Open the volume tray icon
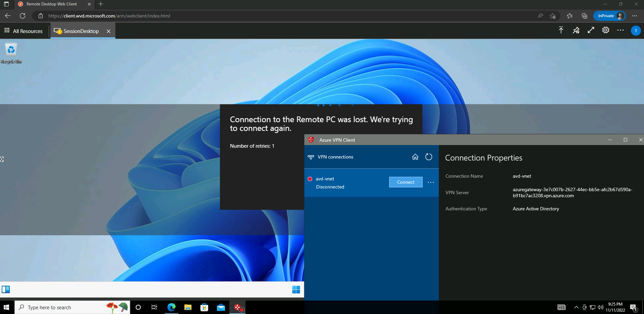Image resolution: width=644 pixels, height=314 pixels. pos(601,307)
